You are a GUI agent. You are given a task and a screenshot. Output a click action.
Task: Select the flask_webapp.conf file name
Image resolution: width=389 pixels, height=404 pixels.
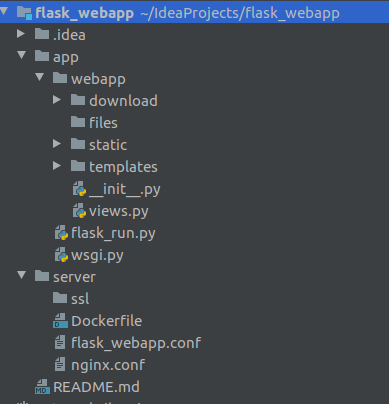coord(136,343)
